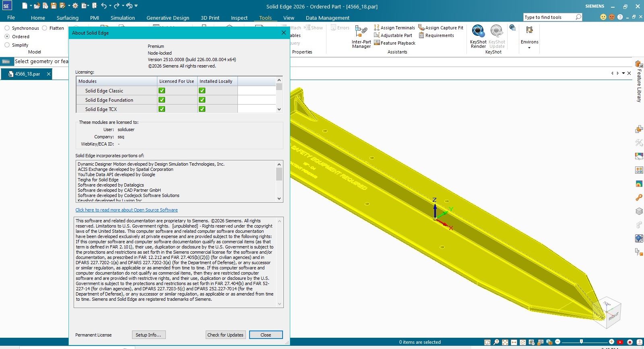Open the Requirements command
This screenshot has width=644, height=349.
click(436, 35)
